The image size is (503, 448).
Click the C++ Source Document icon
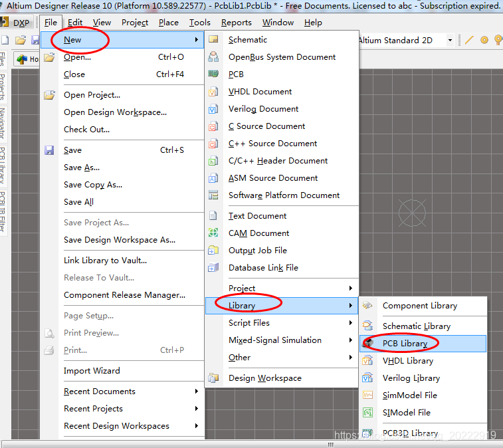pyautogui.click(x=213, y=144)
